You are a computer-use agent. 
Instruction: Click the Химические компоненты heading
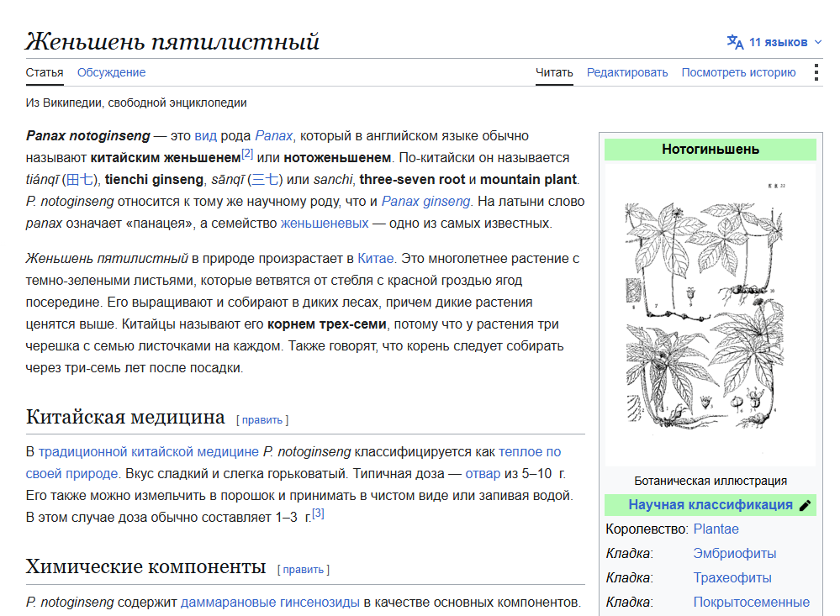[x=145, y=566]
